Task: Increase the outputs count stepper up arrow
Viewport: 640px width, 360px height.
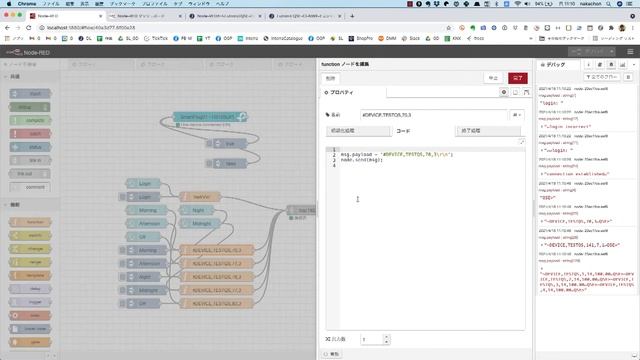Action: 386,337
